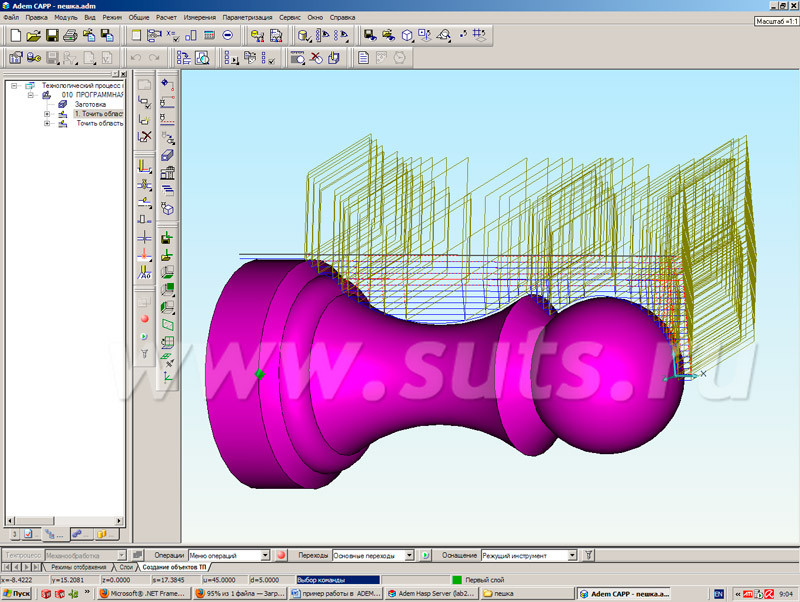Image resolution: width=800 pixels, height=602 pixels.
Task: Open the Сервис menu
Action: (x=292, y=16)
